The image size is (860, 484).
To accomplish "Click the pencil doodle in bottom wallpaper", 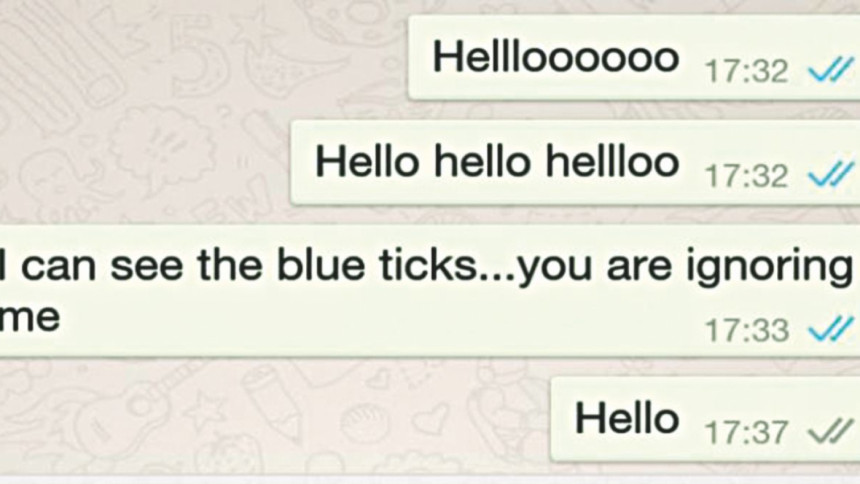I will pyautogui.click(x=274, y=403).
